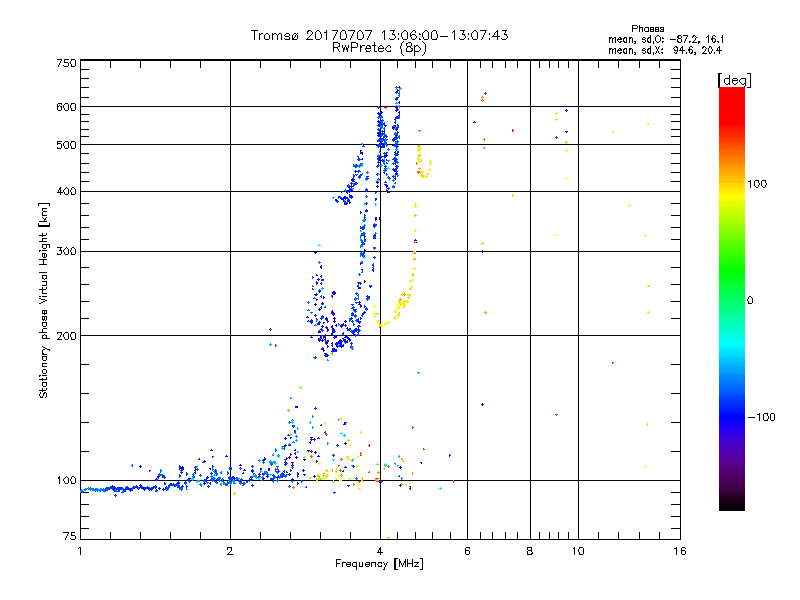Click the "RwPretec (8p)" subtitle
Viewport: 800px width, 600px height.
(379, 48)
